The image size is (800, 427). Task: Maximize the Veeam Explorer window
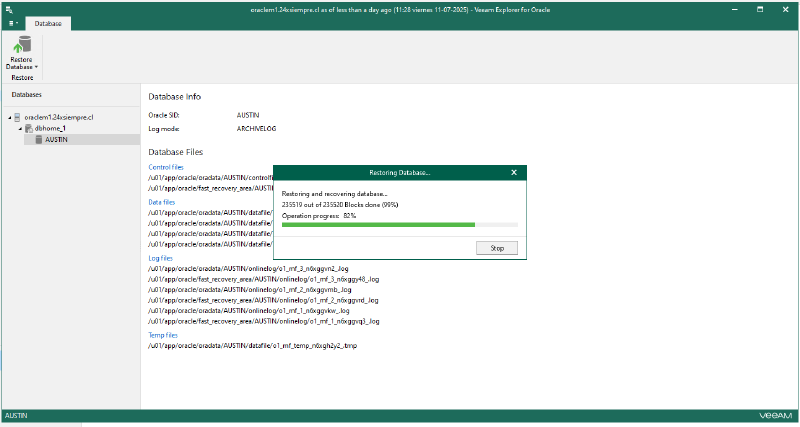pos(760,9)
